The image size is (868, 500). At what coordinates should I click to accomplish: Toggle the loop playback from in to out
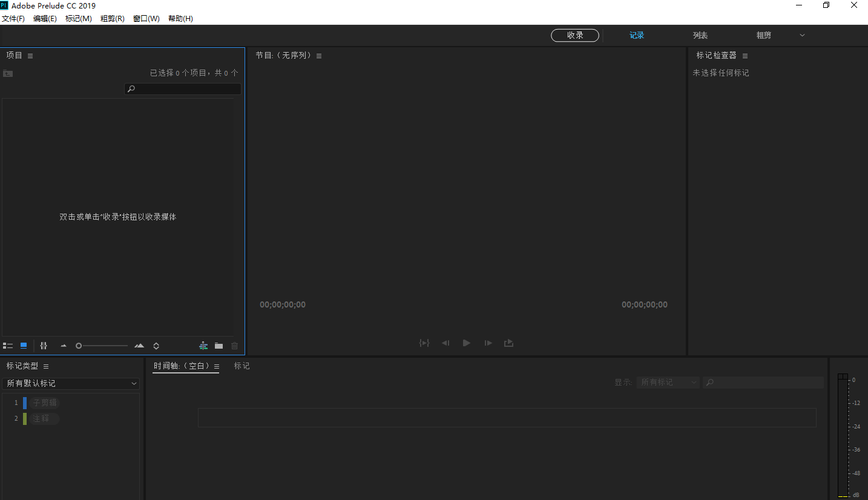424,343
